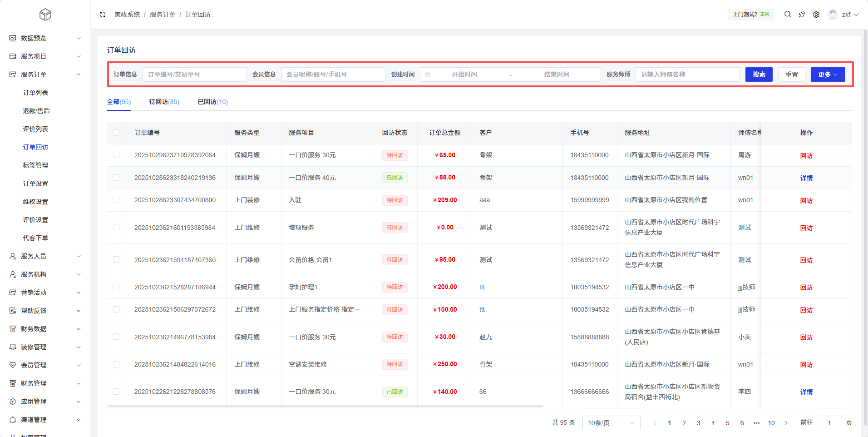Click the 重置 button

click(791, 74)
